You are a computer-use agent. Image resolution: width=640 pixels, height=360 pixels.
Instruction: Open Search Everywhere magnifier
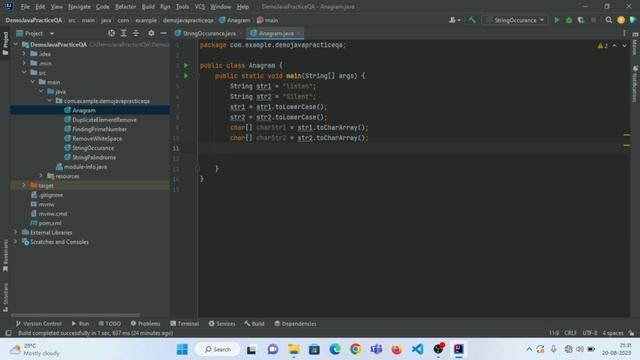click(609, 20)
